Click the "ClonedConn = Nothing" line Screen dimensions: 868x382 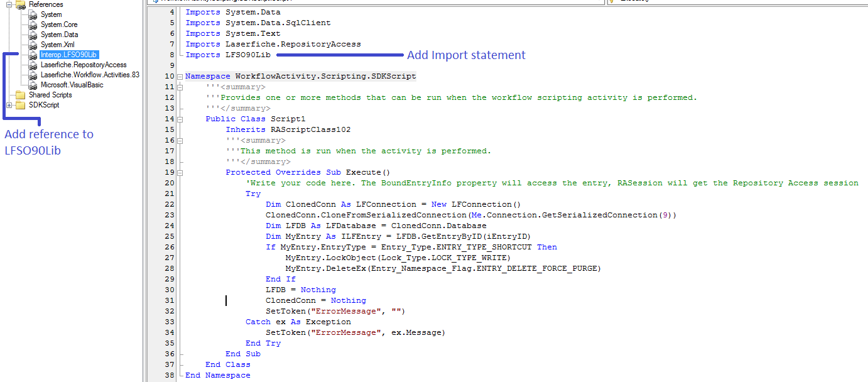pos(316,301)
